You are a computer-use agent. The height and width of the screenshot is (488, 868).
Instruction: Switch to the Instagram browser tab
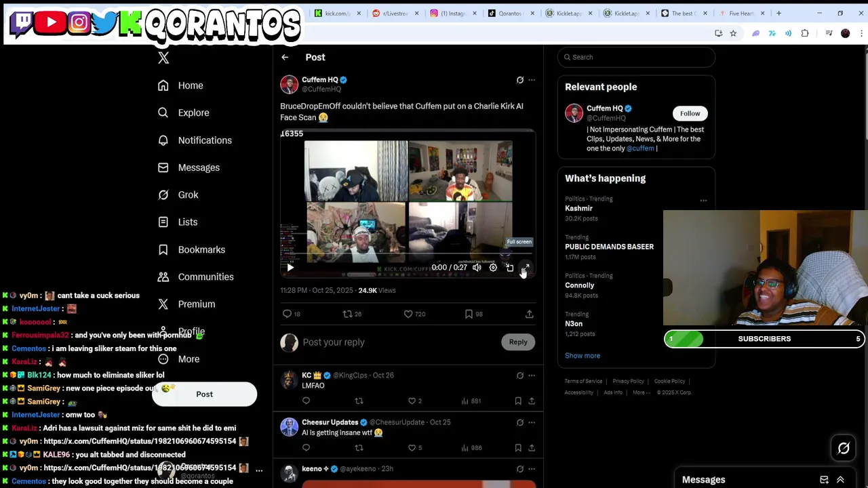(x=452, y=13)
